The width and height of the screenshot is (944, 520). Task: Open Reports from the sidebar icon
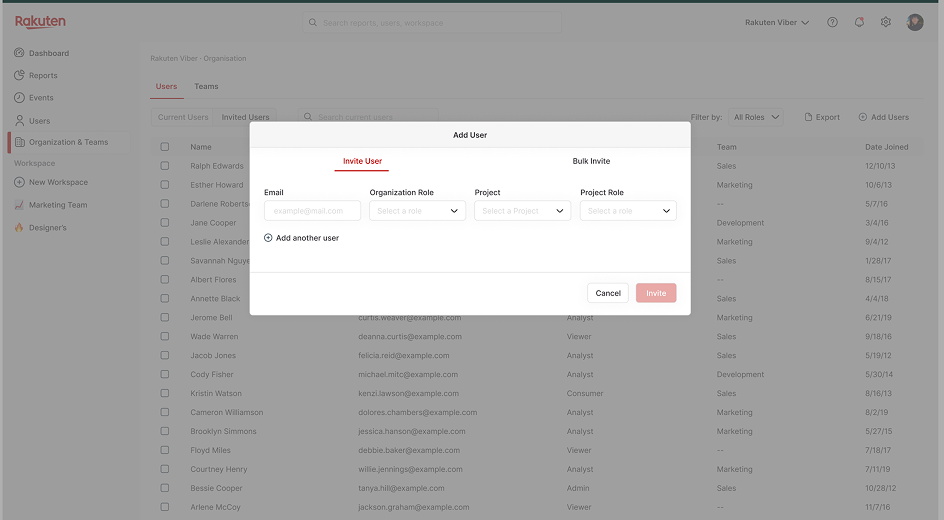point(19,75)
